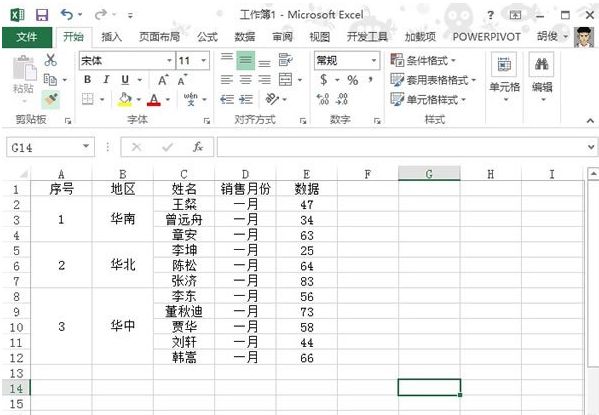
Task: Collapse the ribbon with up arrow
Action: tap(590, 121)
